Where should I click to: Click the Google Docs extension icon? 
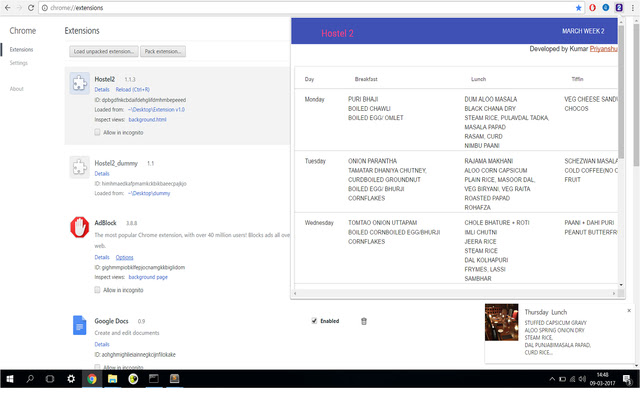pos(80,325)
